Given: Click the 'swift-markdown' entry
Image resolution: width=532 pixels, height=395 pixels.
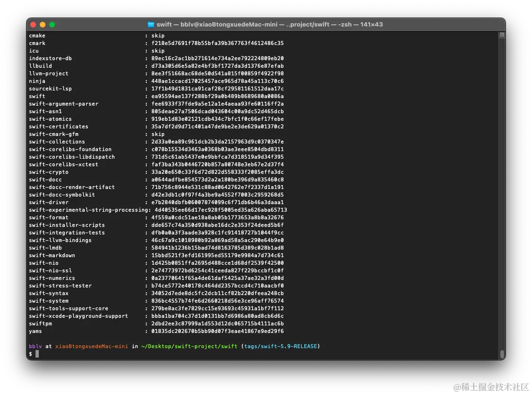Looking at the screenshot, I should (52, 255).
